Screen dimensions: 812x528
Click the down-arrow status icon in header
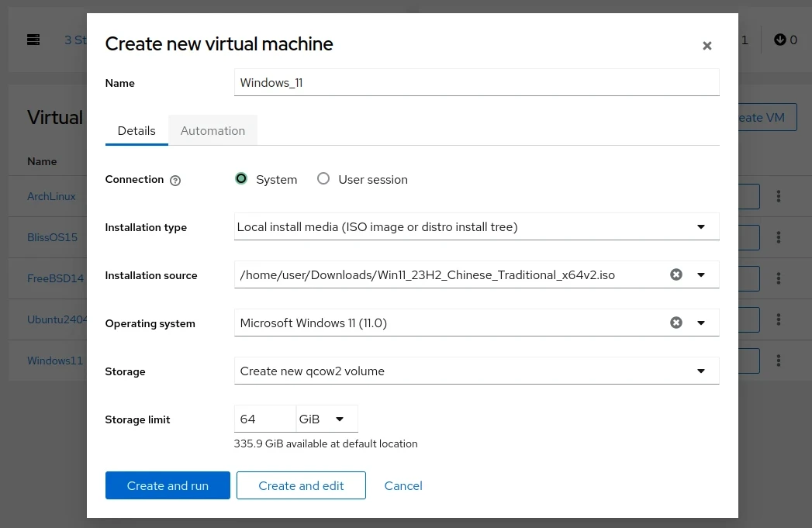point(780,40)
